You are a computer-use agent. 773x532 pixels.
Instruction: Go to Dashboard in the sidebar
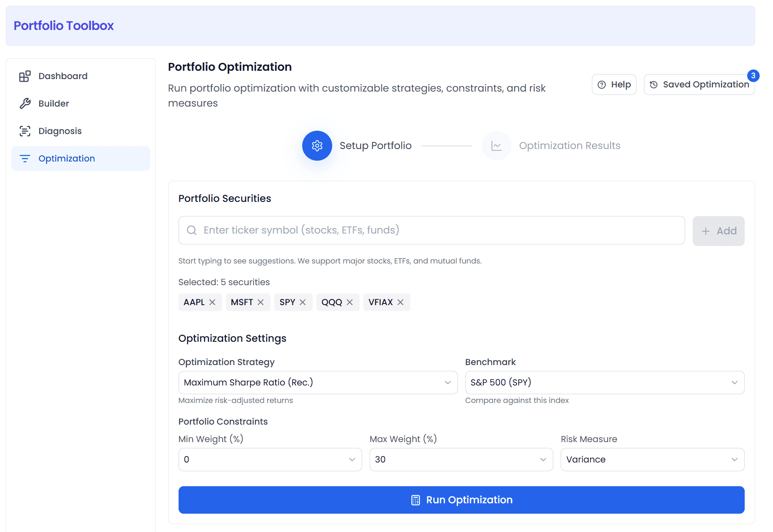[81, 76]
